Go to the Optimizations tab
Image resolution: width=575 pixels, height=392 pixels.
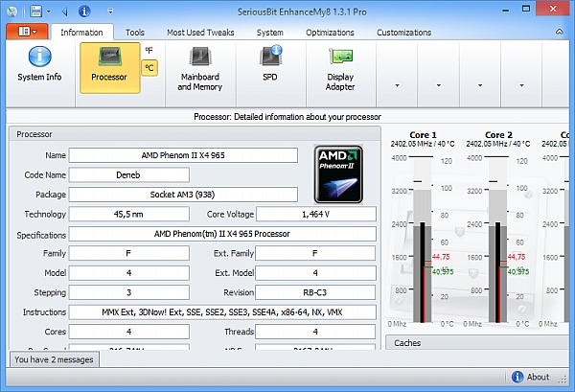[x=330, y=32]
